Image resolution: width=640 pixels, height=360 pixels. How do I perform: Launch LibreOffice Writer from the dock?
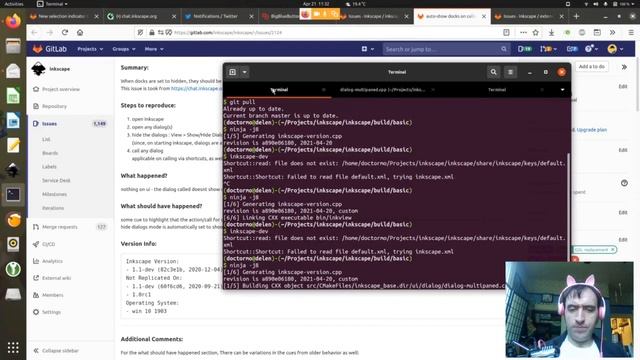point(13,121)
